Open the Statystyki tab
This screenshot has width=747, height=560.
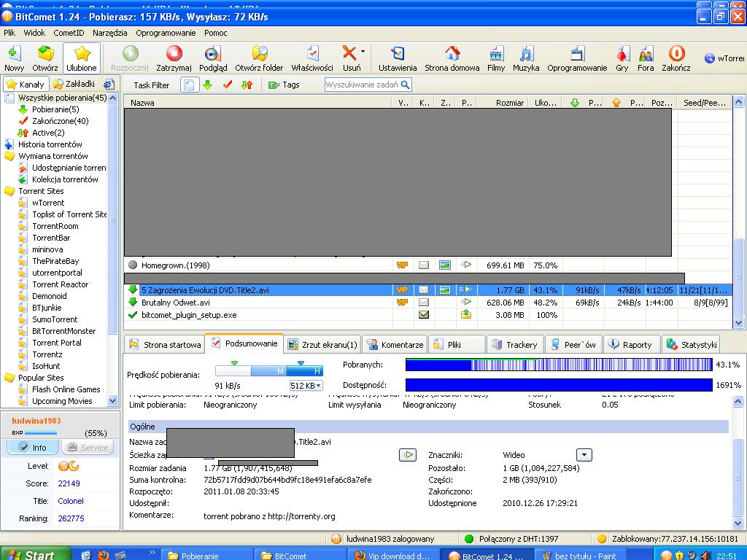pyautogui.click(x=692, y=344)
